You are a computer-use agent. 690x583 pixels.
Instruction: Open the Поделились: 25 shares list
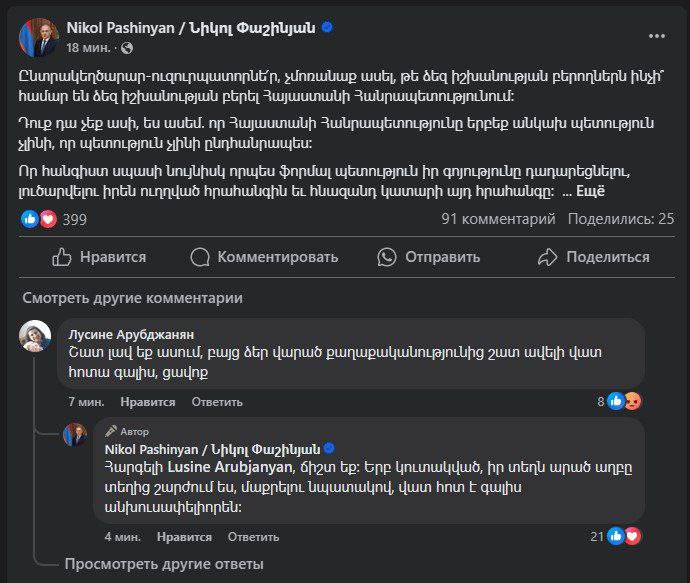620,219
